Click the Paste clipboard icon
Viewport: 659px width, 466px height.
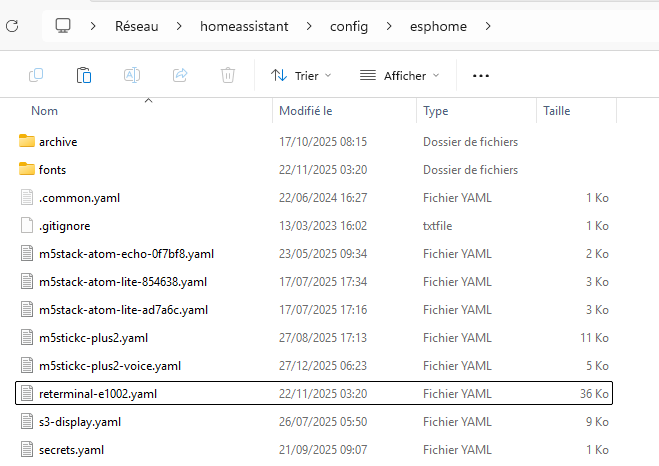84,75
